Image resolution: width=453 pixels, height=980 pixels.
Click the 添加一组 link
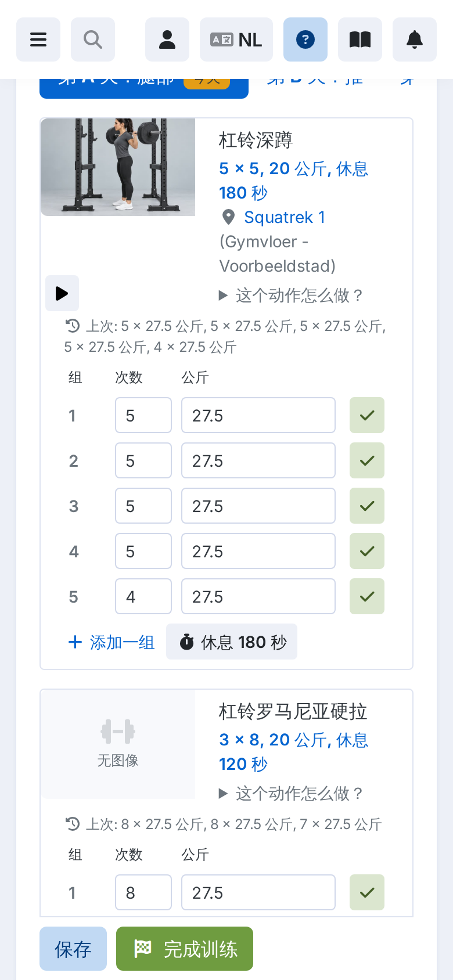pos(112,642)
